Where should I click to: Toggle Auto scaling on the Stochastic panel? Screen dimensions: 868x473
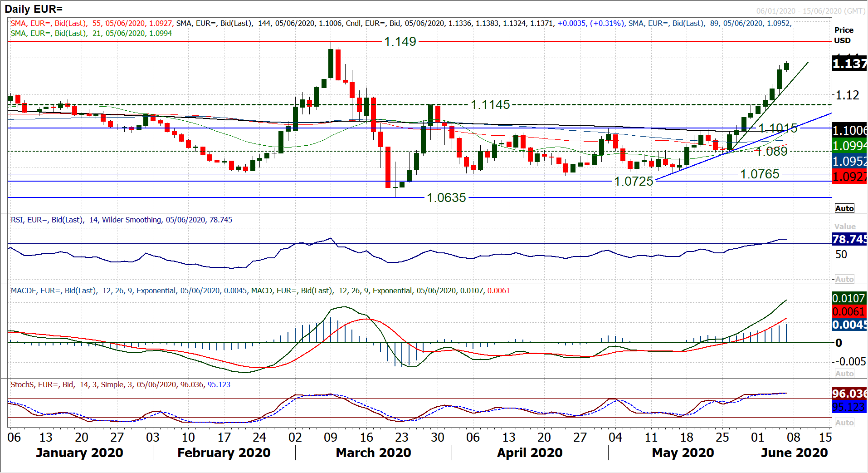point(844,423)
